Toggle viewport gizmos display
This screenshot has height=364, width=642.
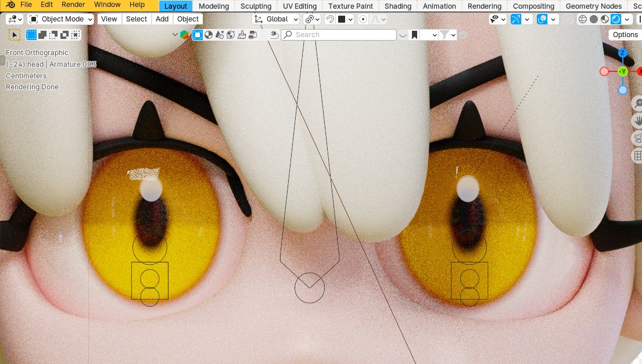tap(516, 19)
